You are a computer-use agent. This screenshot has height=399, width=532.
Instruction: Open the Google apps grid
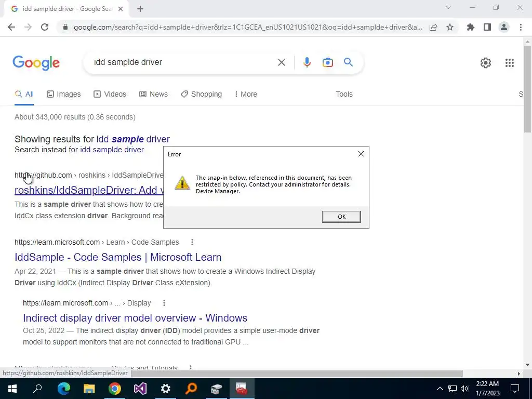coord(509,63)
